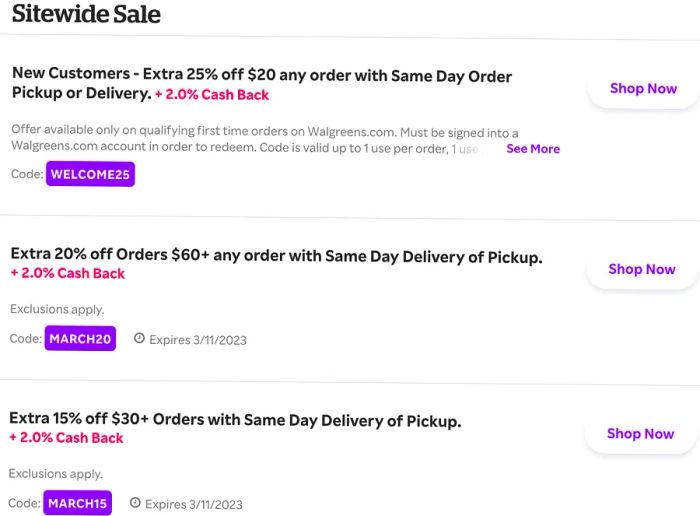Screen dimensions: 700x516
Task: Click the expiry date next to MARCH15
Action: click(194, 504)
